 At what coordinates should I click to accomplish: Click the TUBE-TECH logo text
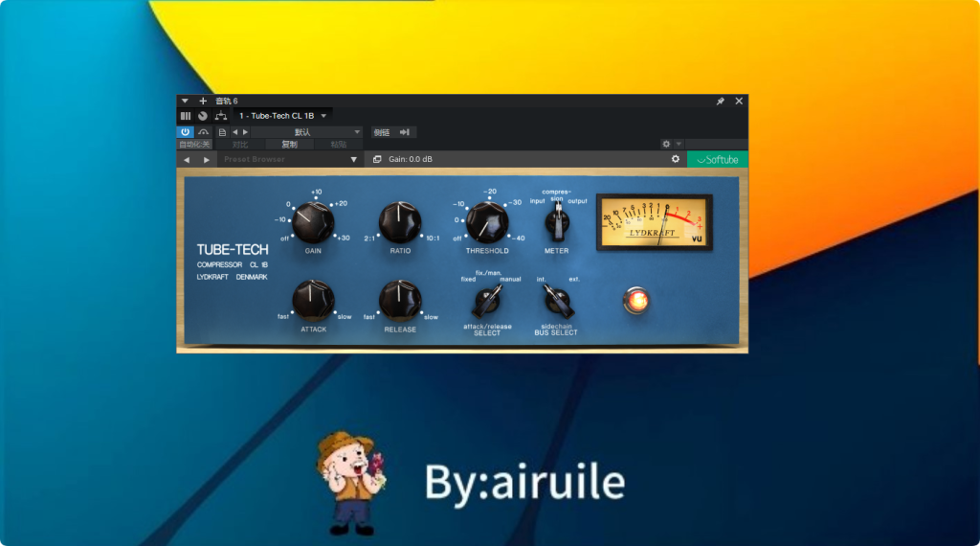pos(233,250)
